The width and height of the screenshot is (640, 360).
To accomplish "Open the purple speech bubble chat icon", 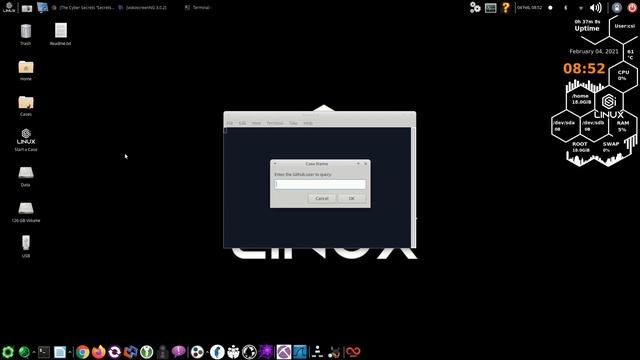I will [x=178, y=351].
